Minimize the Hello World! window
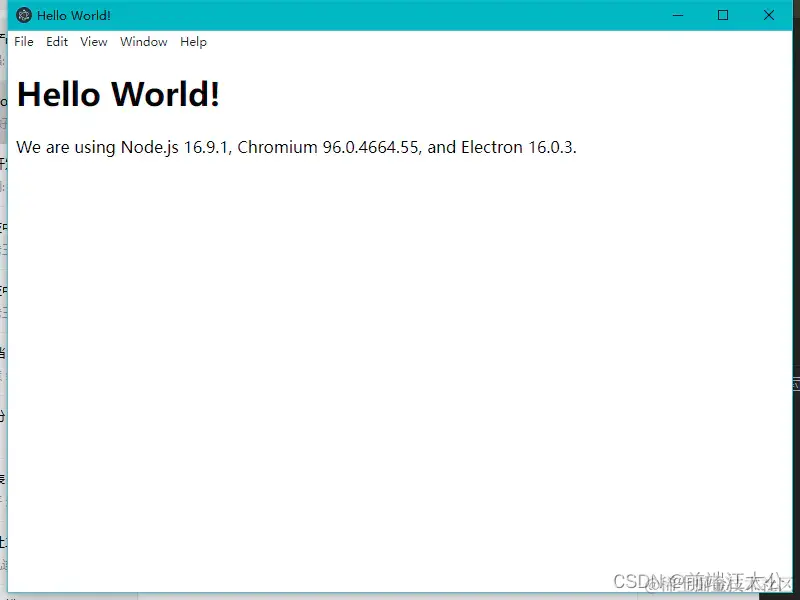This screenshot has height=600, width=800. point(678,15)
